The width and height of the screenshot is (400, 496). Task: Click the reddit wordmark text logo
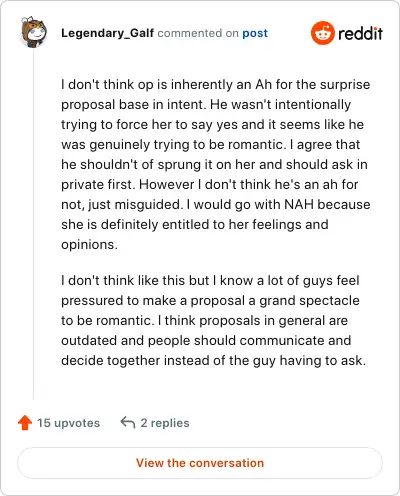[360, 33]
